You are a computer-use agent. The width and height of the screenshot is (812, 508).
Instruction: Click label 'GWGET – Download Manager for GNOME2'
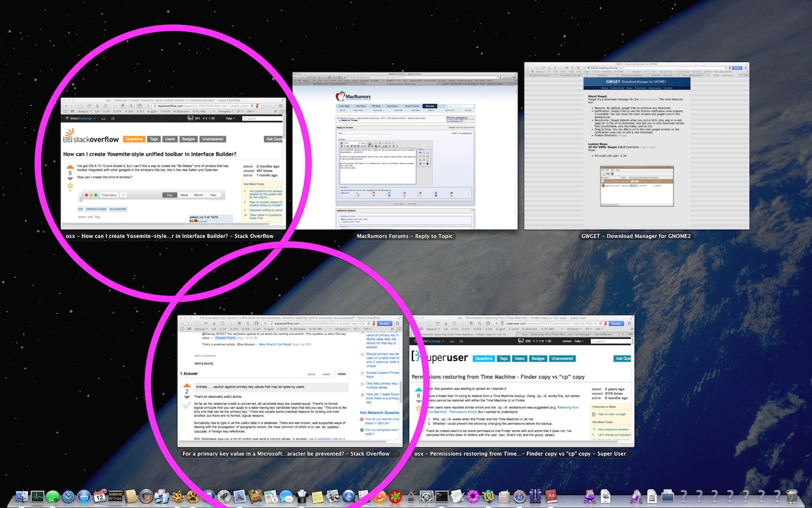(636, 236)
